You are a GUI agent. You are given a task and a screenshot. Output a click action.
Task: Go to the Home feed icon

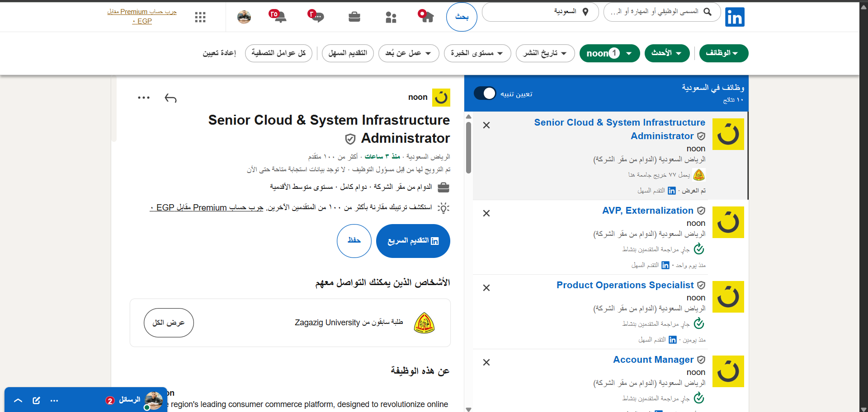pyautogui.click(x=425, y=16)
